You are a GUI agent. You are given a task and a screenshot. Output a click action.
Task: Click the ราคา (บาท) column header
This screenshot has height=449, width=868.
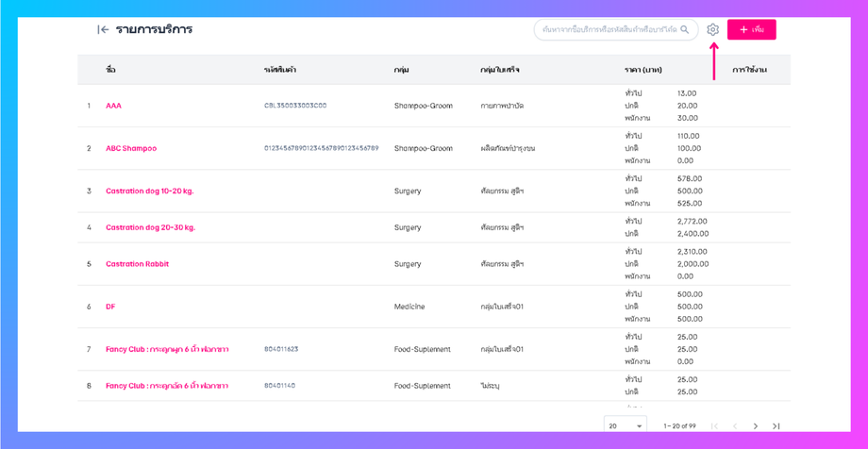click(x=643, y=71)
